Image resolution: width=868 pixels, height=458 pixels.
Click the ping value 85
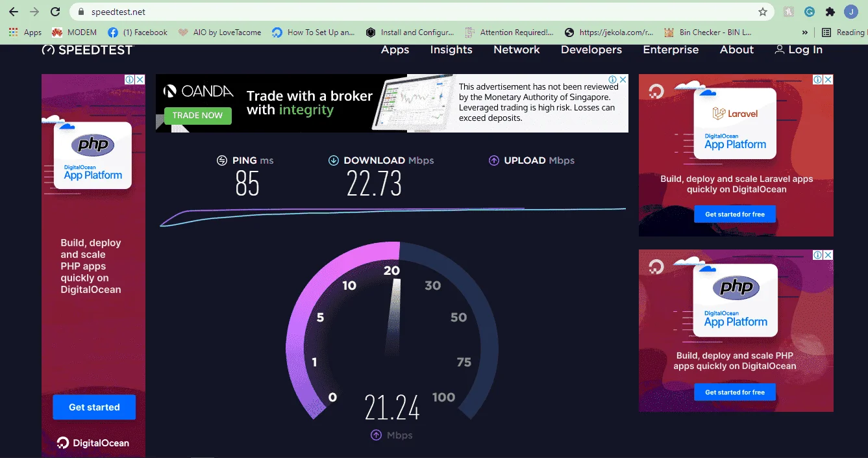[247, 184]
